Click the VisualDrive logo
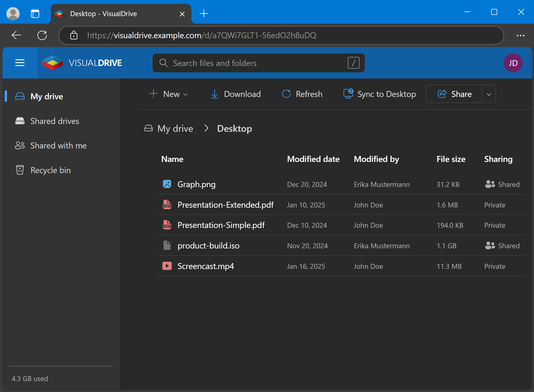The width and height of the screenshot is (534, 392). click(53, 63)
